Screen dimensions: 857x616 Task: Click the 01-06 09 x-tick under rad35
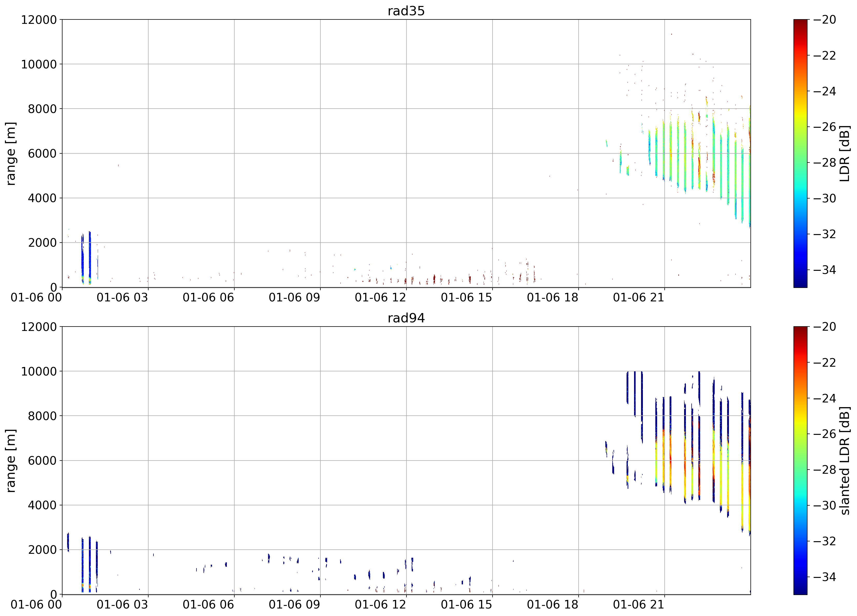pyautogui.click(x=294, y=298)
